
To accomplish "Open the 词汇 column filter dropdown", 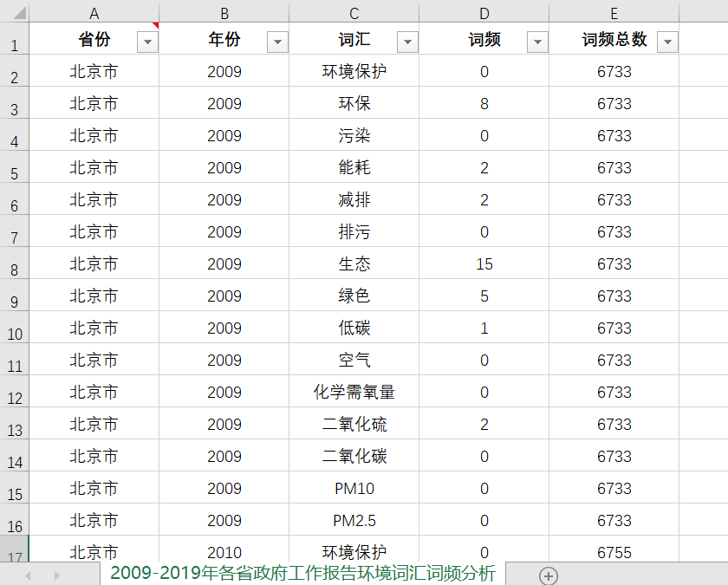I will (x=407, y=41).
